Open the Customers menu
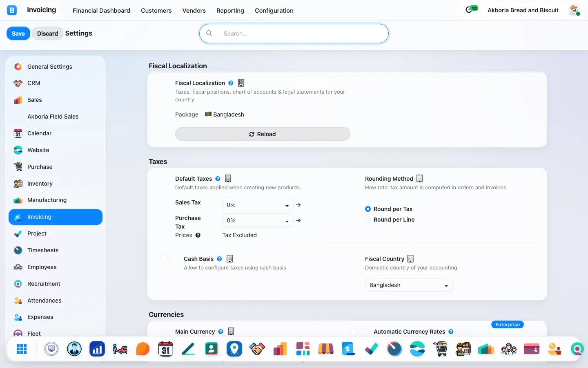Viewport: 588px width, 368px height. pos(156,11)
